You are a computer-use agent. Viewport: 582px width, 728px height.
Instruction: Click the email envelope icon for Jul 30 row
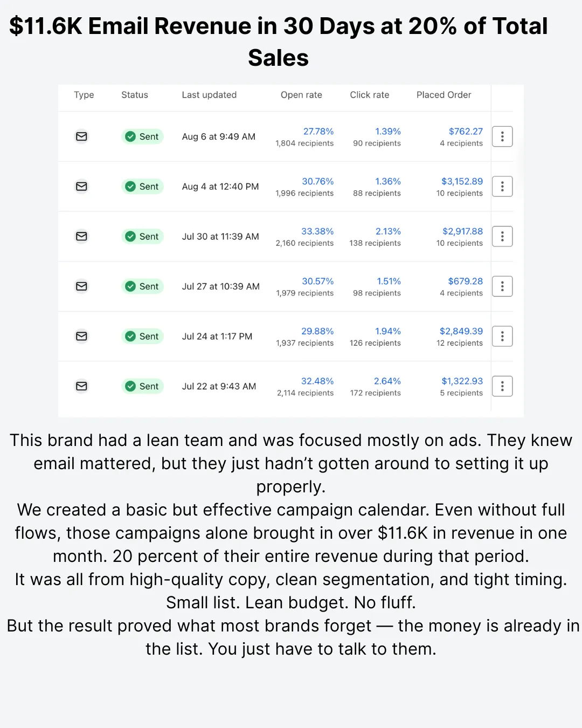81,236
